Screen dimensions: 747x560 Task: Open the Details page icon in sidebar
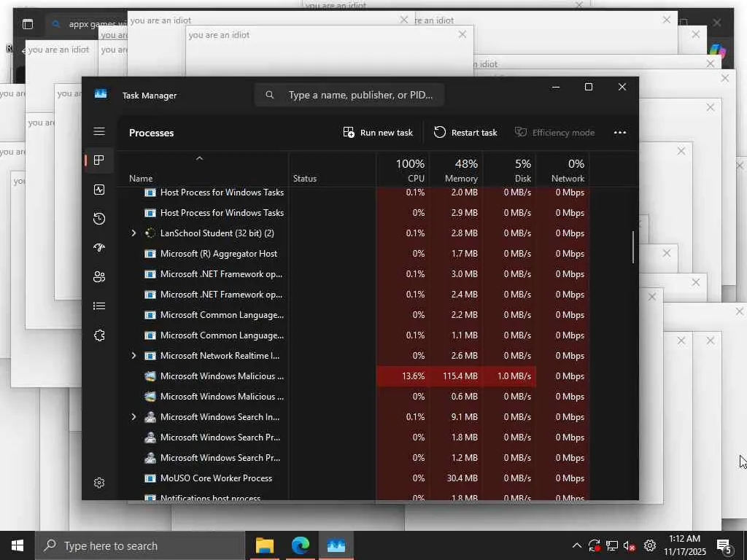click(x=99, y=306)
